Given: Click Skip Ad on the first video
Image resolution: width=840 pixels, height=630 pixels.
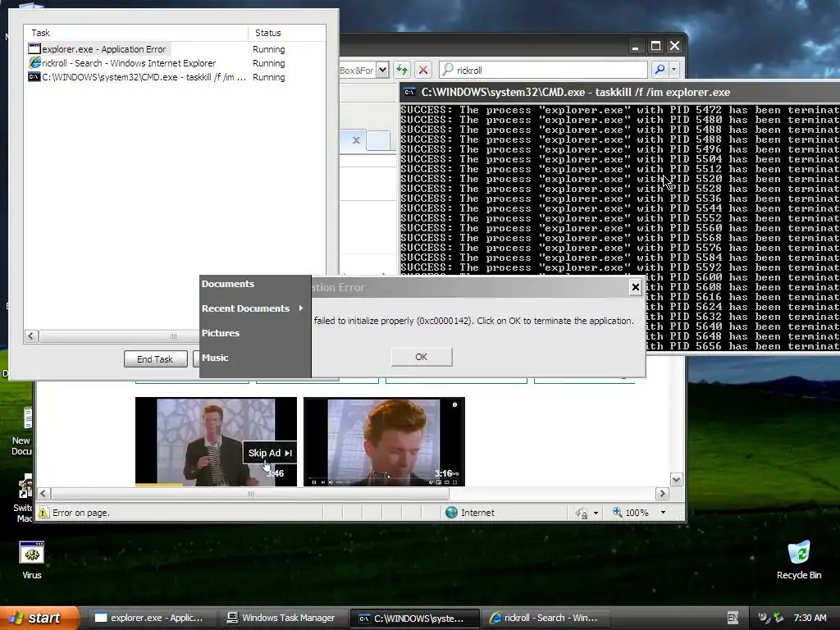Looking at the screenshot, I should coord(270,453).
